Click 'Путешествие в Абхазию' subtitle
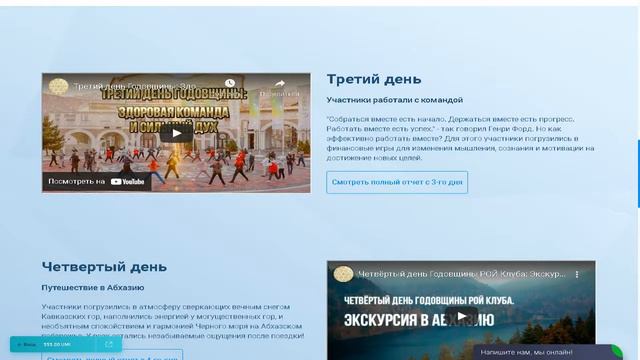This screenshot has height=360, width=640. tap(93, 288)
